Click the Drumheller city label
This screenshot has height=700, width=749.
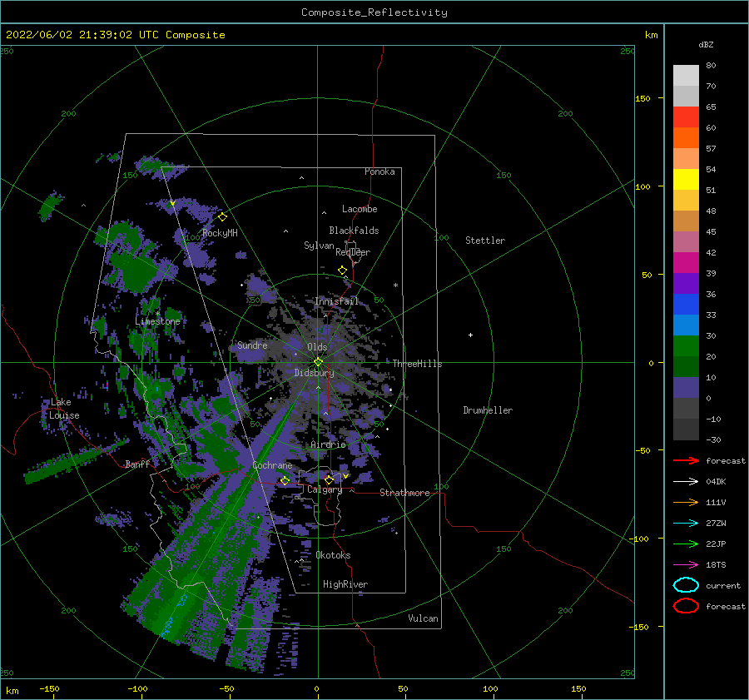[x=488, y=410]
